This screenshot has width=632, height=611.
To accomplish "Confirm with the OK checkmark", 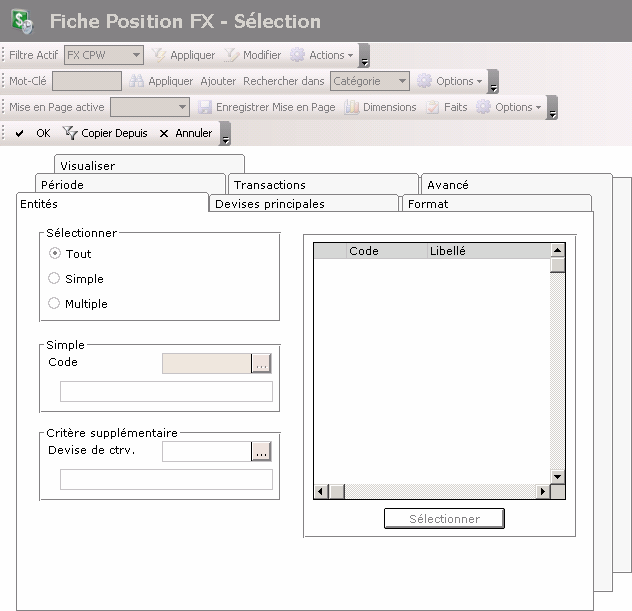I will 20,133.
